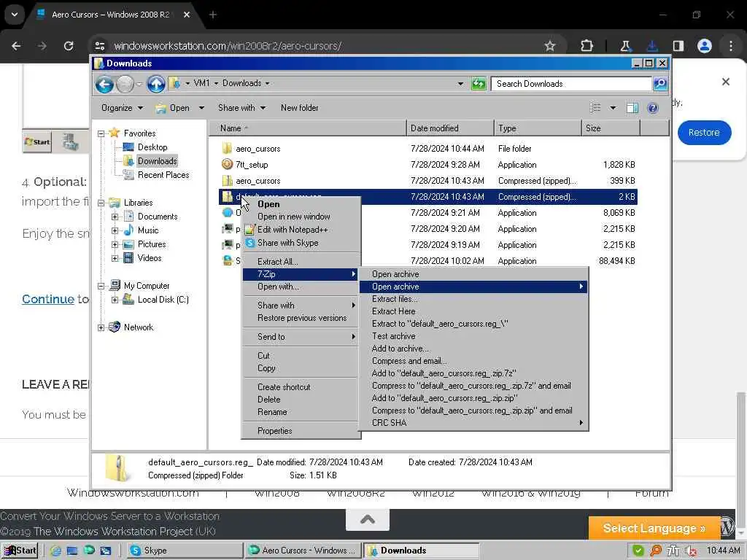Switch to Aero Cursors taskbar window

tap(303, 551)
